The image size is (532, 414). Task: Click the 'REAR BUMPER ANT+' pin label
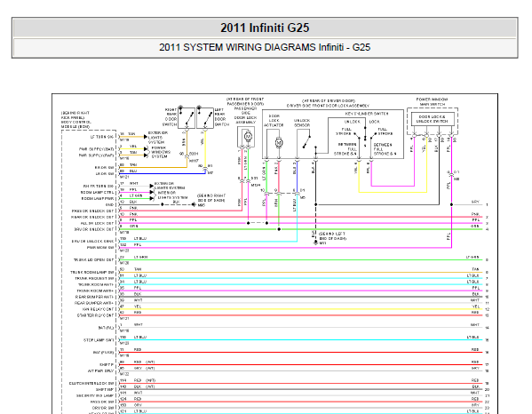pos(94,303)
